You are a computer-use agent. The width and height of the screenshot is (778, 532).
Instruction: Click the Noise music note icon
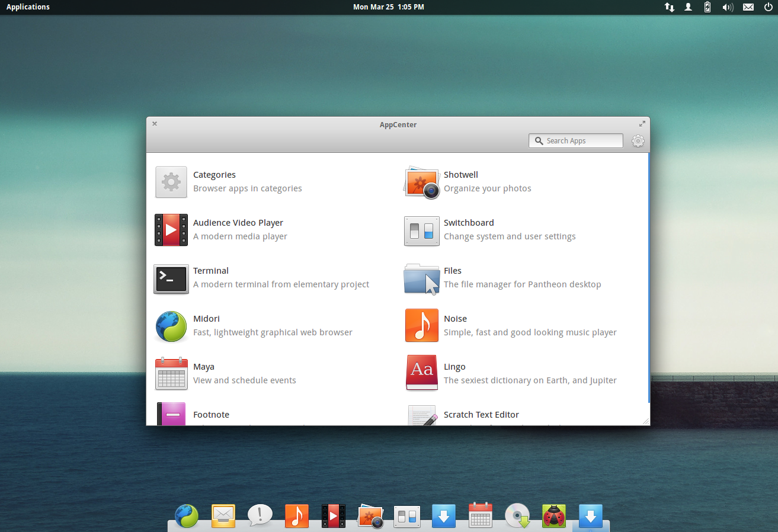pos(421,325)
